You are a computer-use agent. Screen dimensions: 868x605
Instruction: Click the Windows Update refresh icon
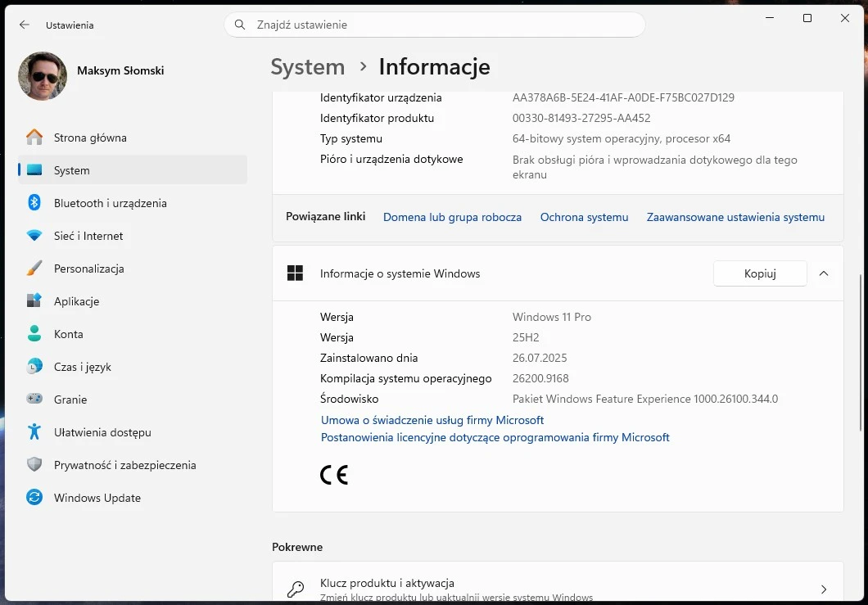coord(34,497)
